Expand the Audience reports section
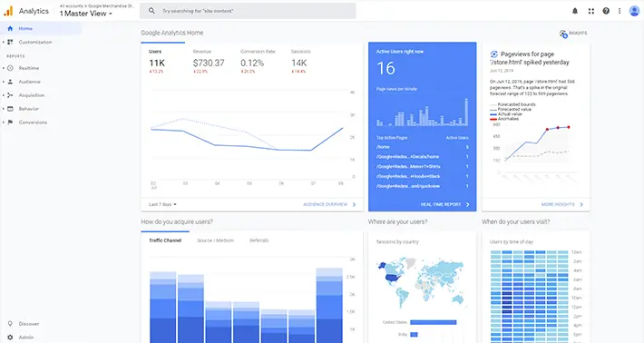The width and height of the screenshot is (644, 343). [x=4, y=82]
